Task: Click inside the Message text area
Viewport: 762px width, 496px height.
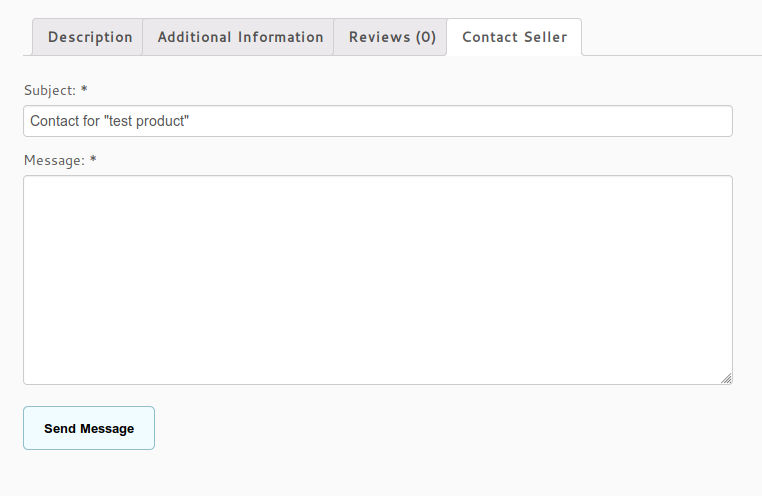Action: click(378, 280)
